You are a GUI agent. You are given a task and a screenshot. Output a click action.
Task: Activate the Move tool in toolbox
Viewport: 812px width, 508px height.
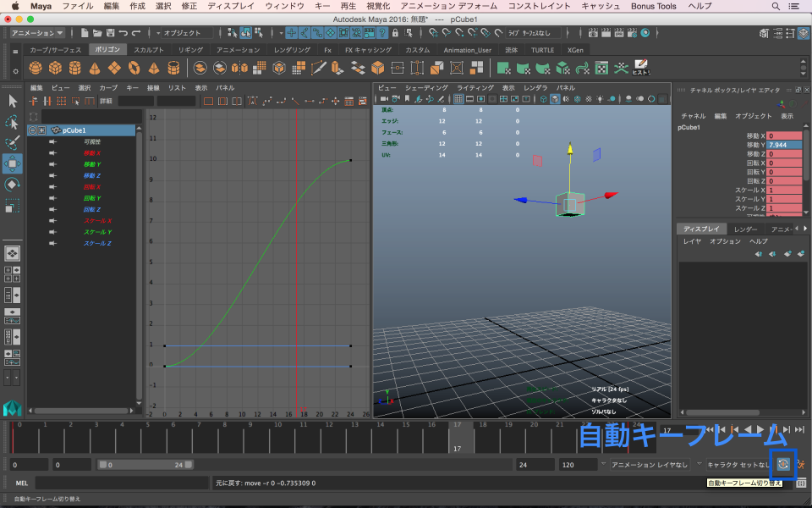click(13, 163)
